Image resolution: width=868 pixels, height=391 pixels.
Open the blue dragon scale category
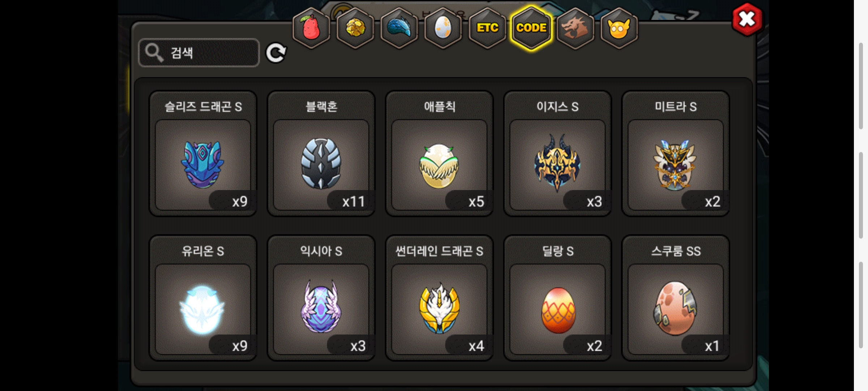pos(399,28)
